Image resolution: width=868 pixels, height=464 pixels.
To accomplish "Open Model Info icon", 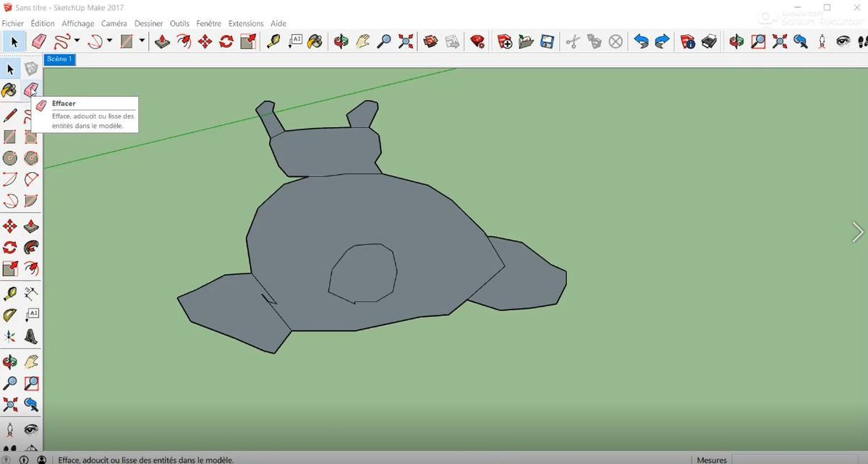I will (x=688, y=41).
